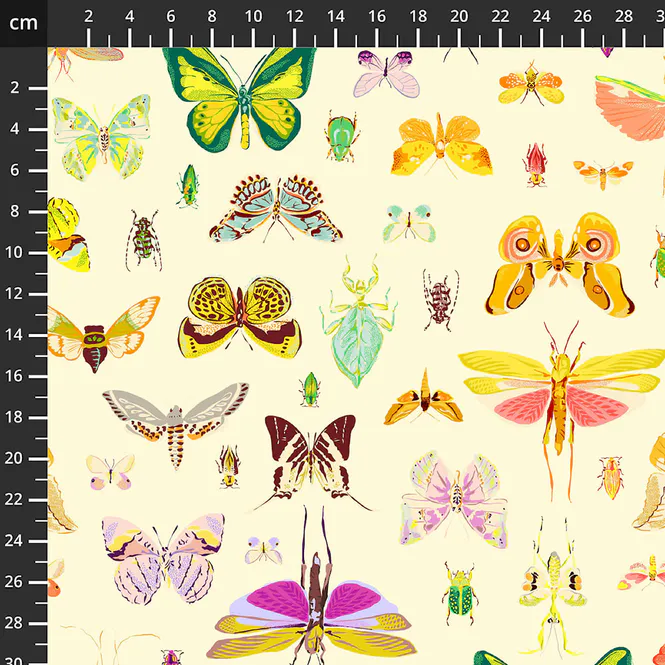The height and width of the screenshot is (665, 665).
Task: Select the 8 mark on horizontal ruler
Action: click(212, 17)
